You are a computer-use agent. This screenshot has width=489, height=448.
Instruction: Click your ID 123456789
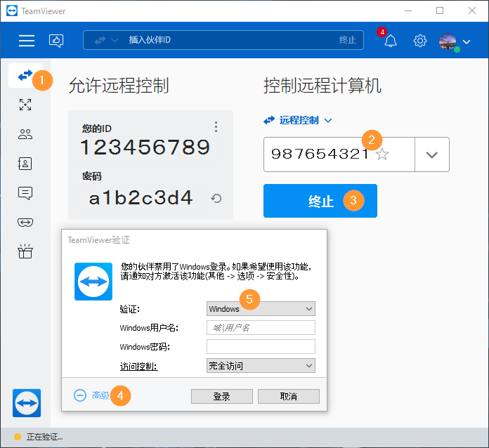pos(145,147)
